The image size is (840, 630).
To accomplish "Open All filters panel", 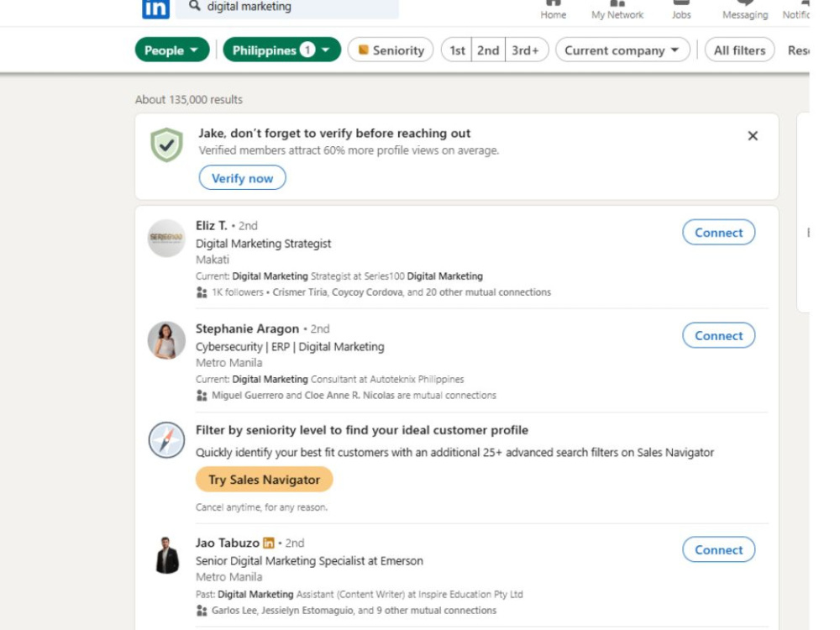I will click(x=739, y=50).
